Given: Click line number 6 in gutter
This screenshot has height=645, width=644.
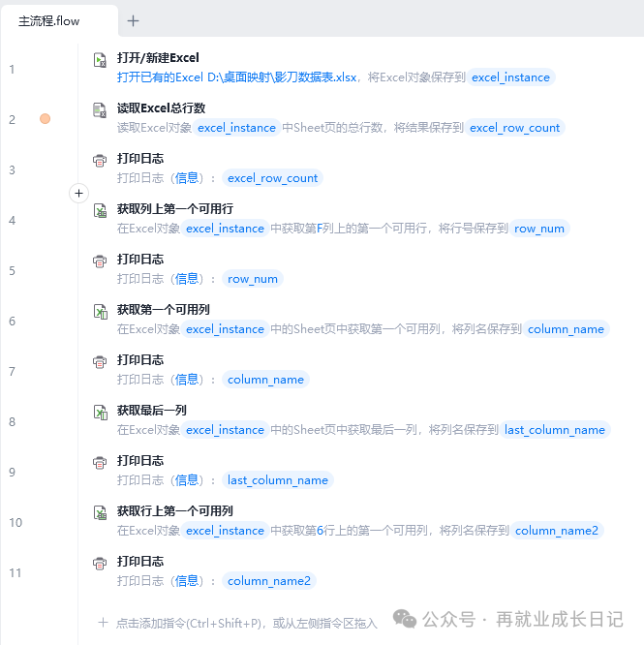Looking at the screenshot, I should (x=13, y=322).
